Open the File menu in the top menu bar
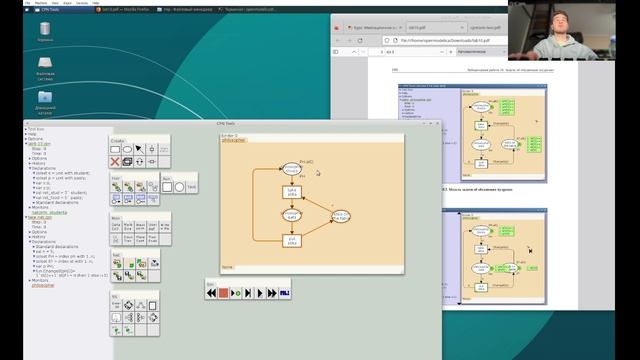The image size is (640, 360). tap(27, 3)
